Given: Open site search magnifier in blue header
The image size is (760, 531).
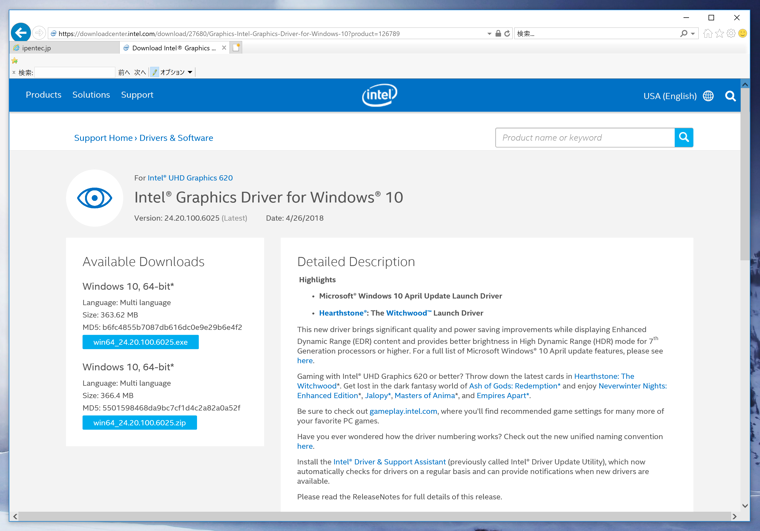Looking at the screenshot, I should tap(730, 96).
